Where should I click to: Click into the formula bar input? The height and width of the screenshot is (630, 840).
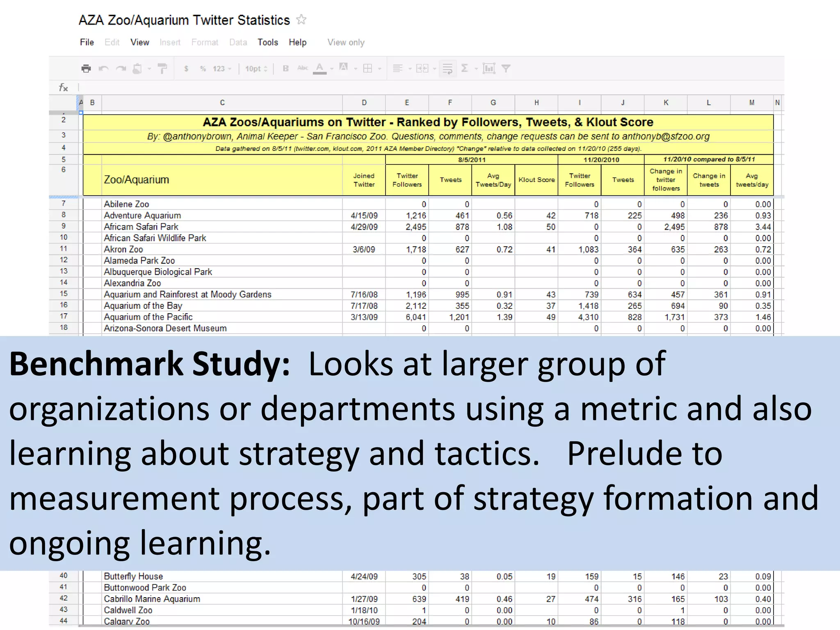431,87
